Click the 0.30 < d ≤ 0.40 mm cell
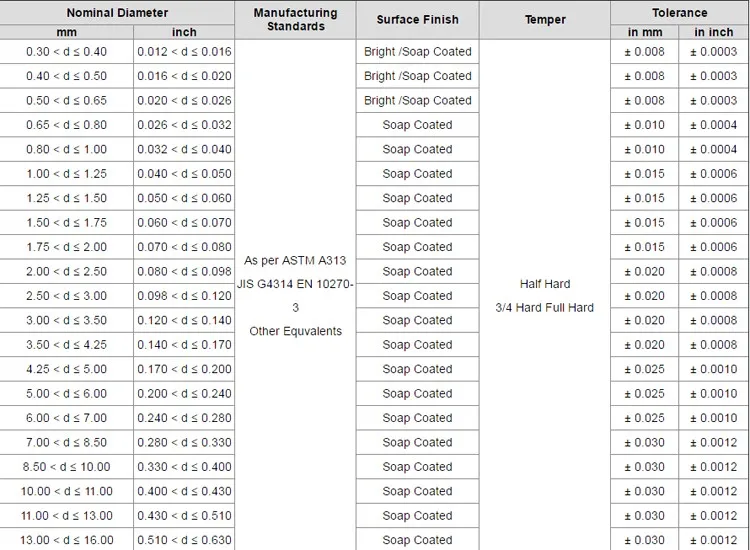750x550 pixels. [x=66, y=52]
